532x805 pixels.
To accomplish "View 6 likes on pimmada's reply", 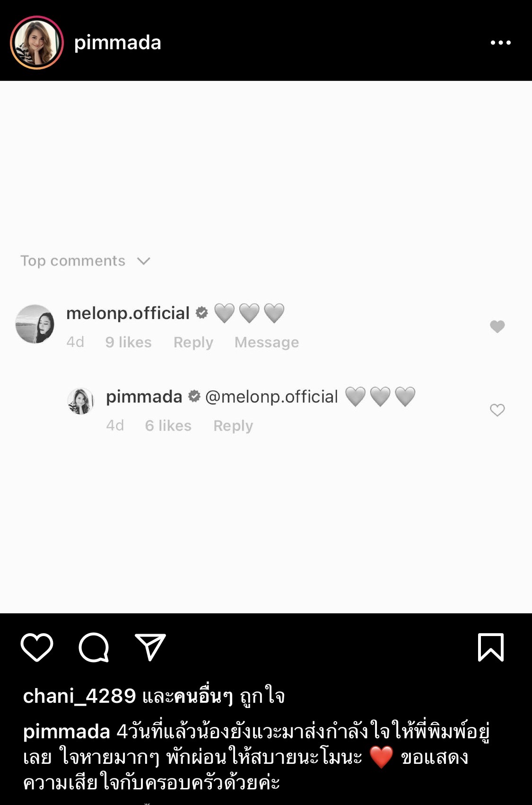I will click(168, 425).
